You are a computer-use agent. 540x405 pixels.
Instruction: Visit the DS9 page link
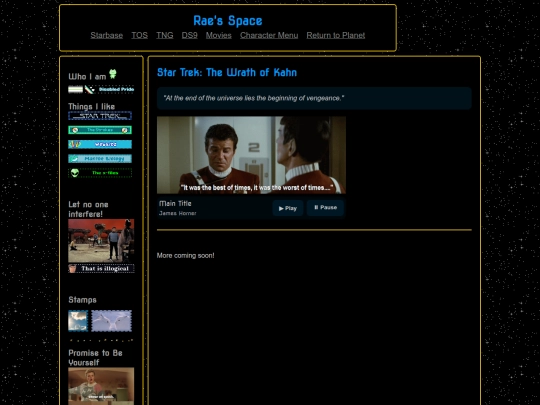point(189,35)
